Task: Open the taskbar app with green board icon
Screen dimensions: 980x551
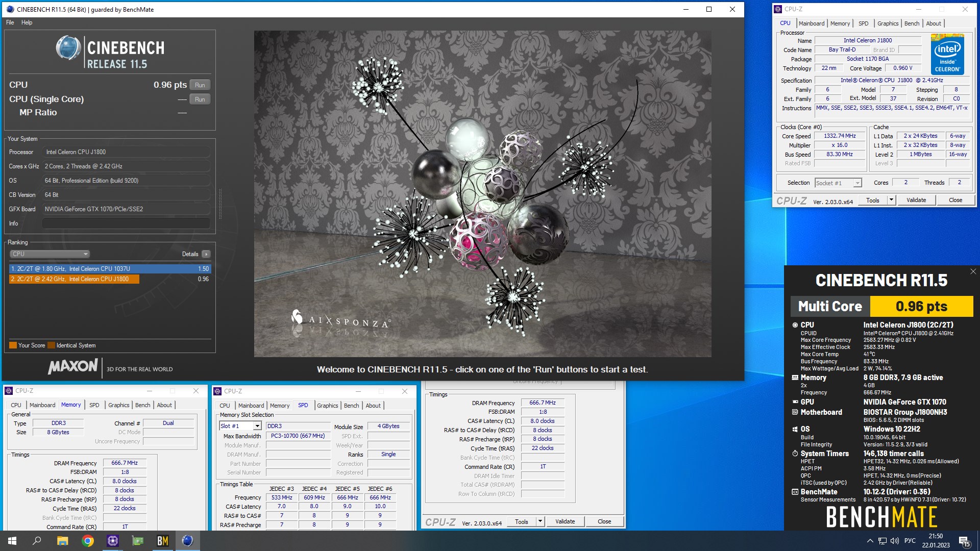Action: pyautogui.click(x=138, y=541)
